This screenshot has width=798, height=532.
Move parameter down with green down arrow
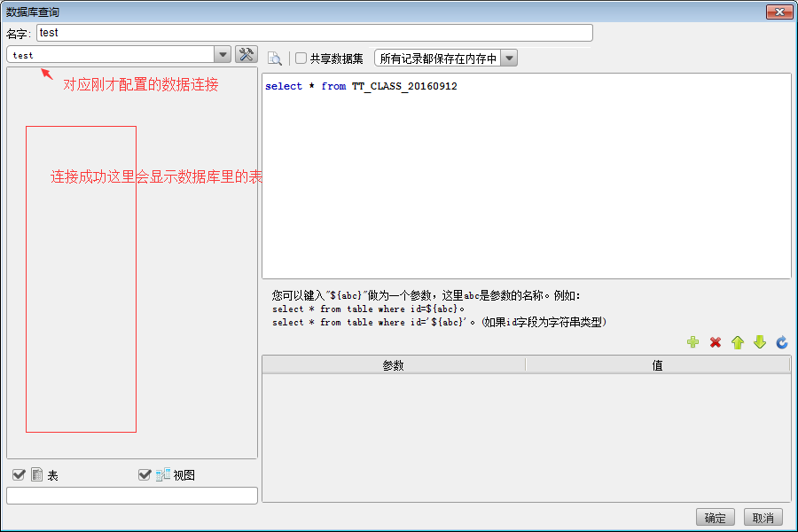pos(759,342)
